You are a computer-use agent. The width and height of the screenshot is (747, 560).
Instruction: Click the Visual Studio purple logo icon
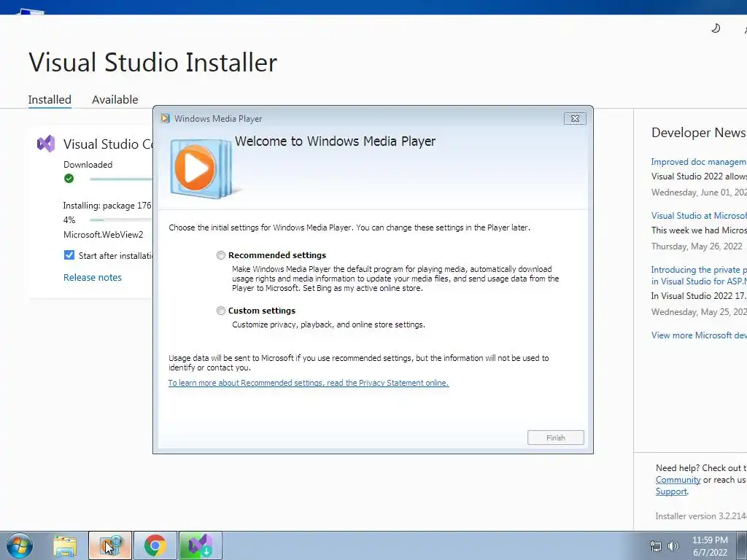click(46, 144)
